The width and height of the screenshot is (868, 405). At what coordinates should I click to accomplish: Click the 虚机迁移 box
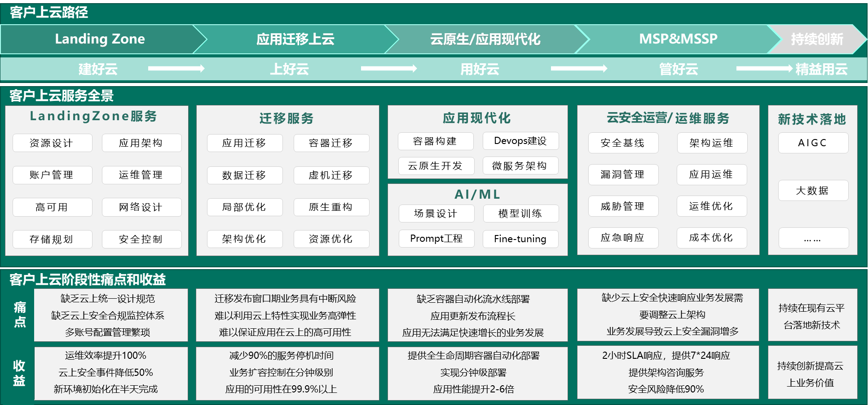[331, 175]
